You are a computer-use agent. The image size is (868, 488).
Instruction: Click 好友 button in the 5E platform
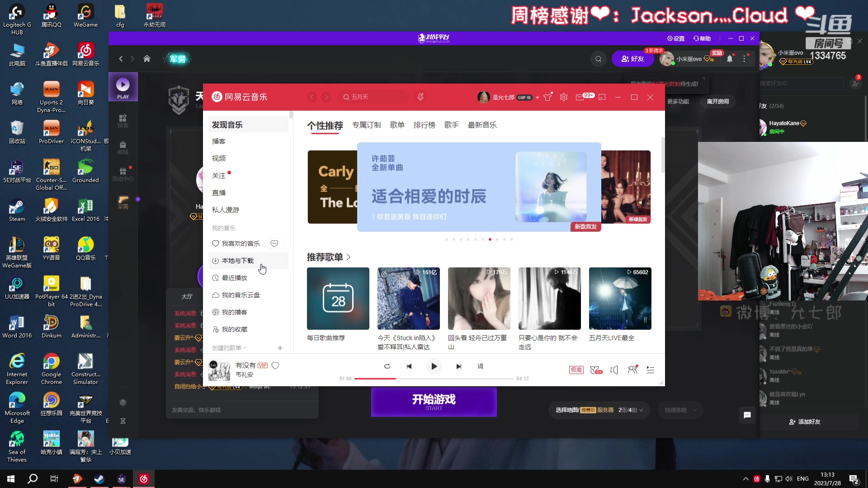633,59
